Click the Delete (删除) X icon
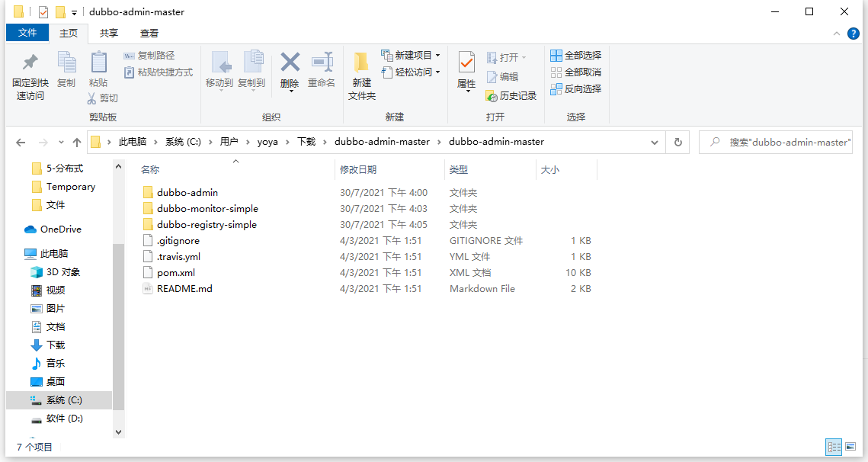Image resolution: width=868 pixels, height=462 pixels. tap(290, 62)
